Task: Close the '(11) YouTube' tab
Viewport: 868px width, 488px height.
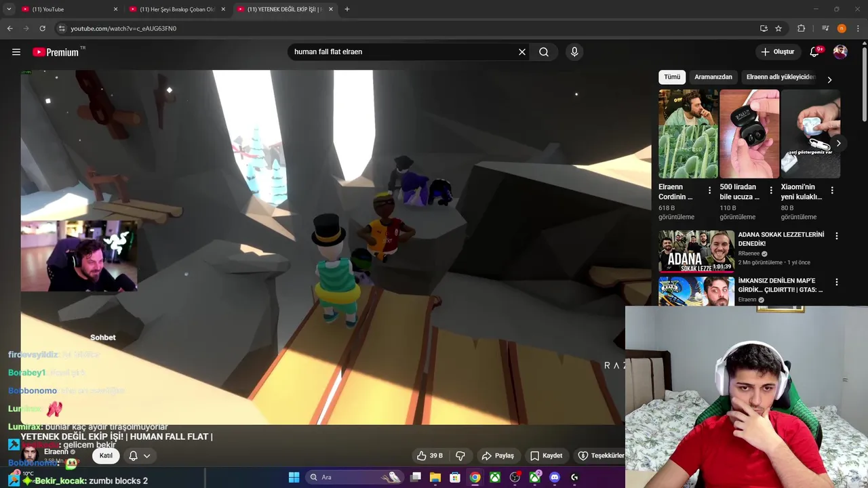Action: coord(115,9)
